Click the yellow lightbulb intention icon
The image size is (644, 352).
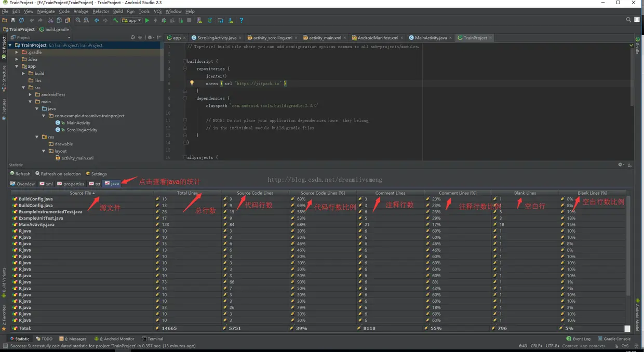click(192, 83)
